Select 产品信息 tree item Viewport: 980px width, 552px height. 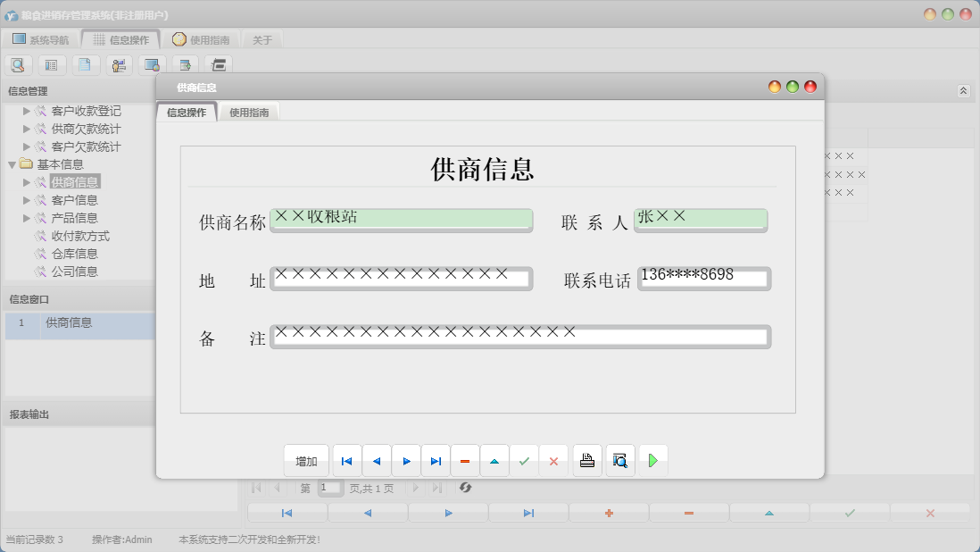tap(74, 218)
